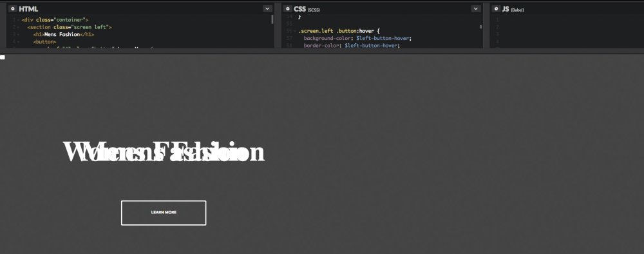
Task: Collapse the section screen left fold arrow
Action: point(19,27)
